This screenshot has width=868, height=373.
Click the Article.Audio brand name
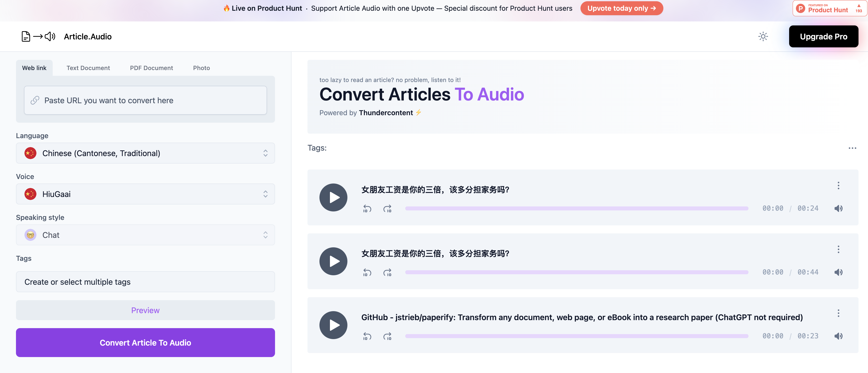pyautogui.click(x=88, y=36)
